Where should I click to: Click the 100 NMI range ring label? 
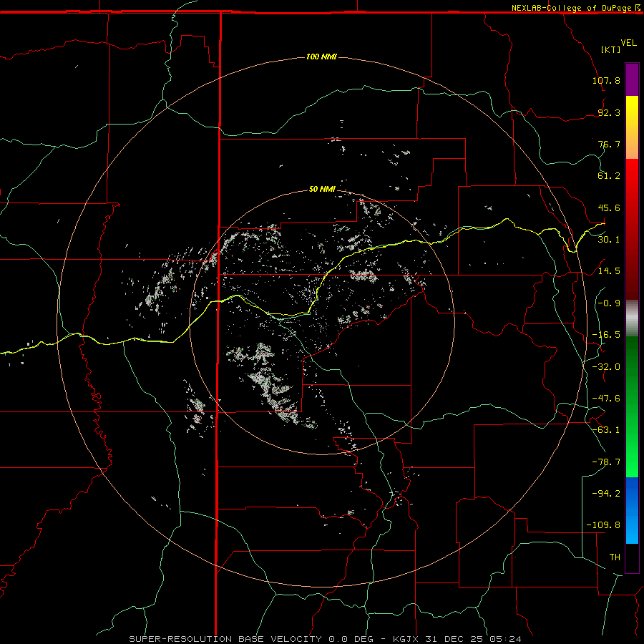coord(321,57)
